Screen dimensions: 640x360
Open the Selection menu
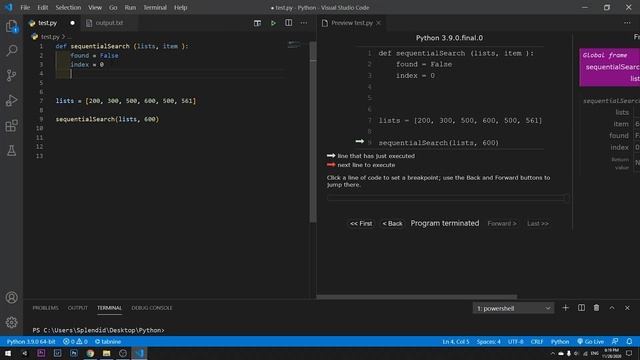point(68,7)
